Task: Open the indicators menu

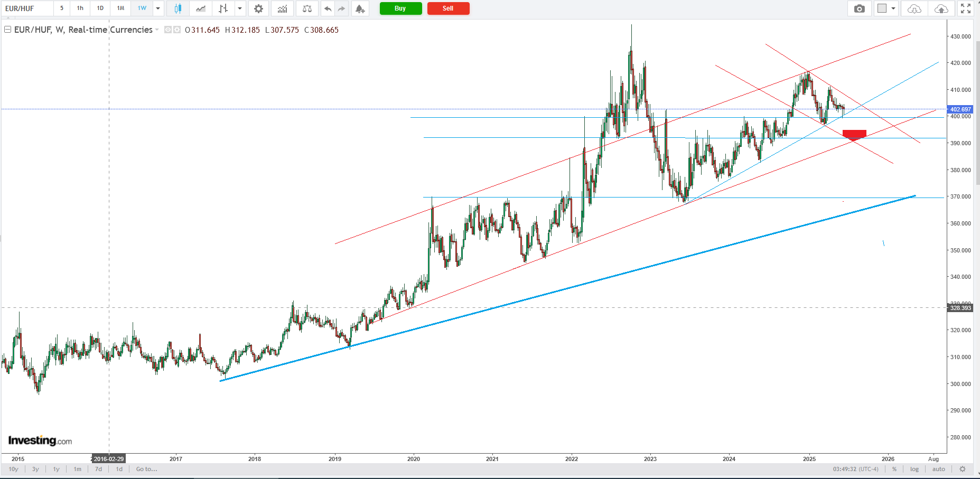Action: [x=283, y=8]
